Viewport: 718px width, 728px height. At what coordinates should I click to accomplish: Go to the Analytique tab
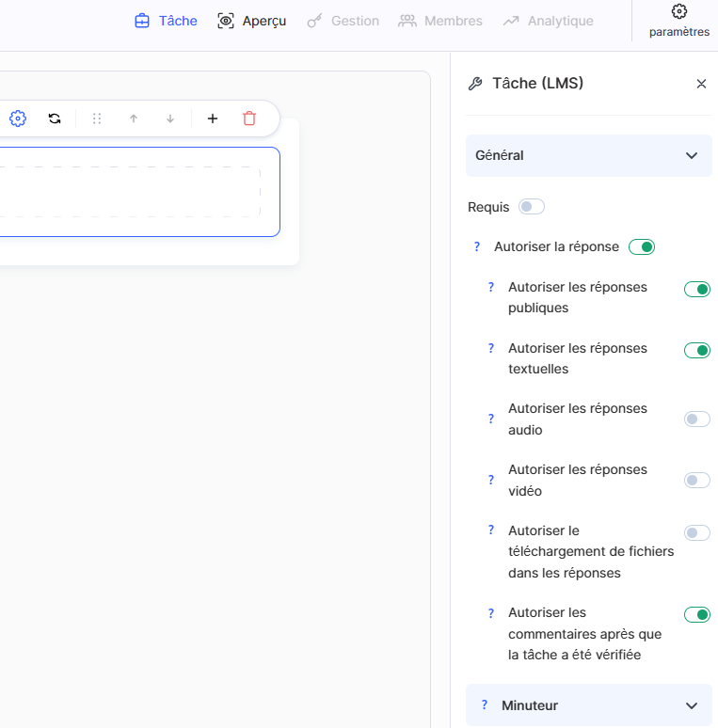548,21
